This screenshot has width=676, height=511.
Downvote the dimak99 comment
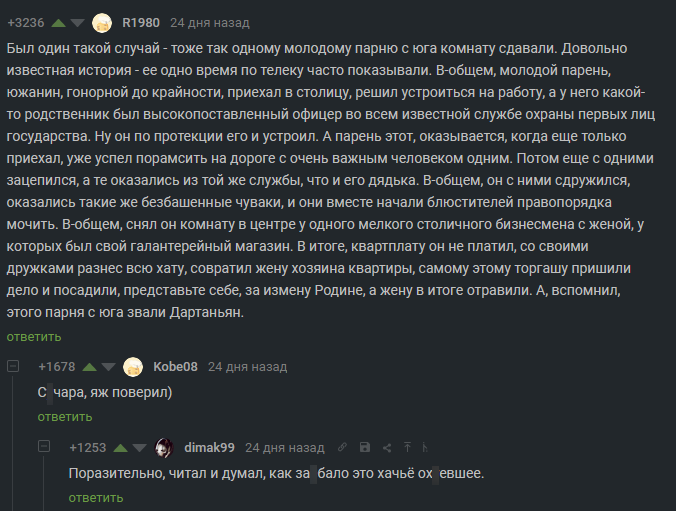coord(142,447)
